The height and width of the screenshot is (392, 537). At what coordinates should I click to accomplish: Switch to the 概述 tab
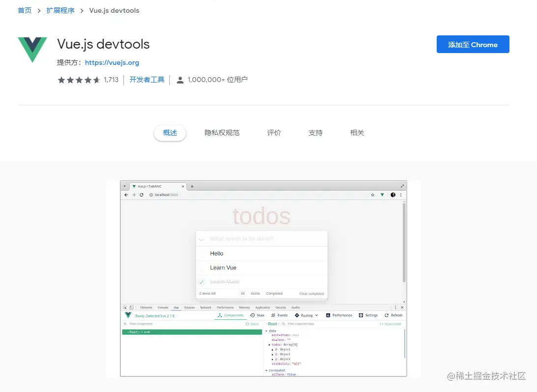170,133
